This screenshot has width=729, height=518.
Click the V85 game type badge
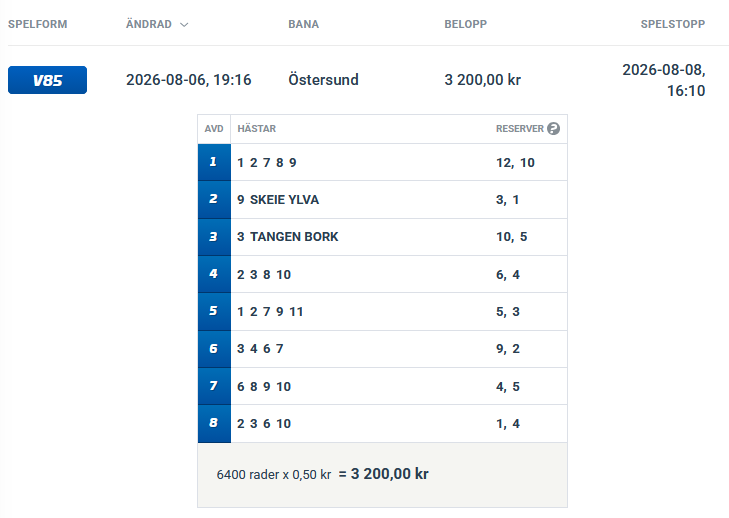click(47, 80)
